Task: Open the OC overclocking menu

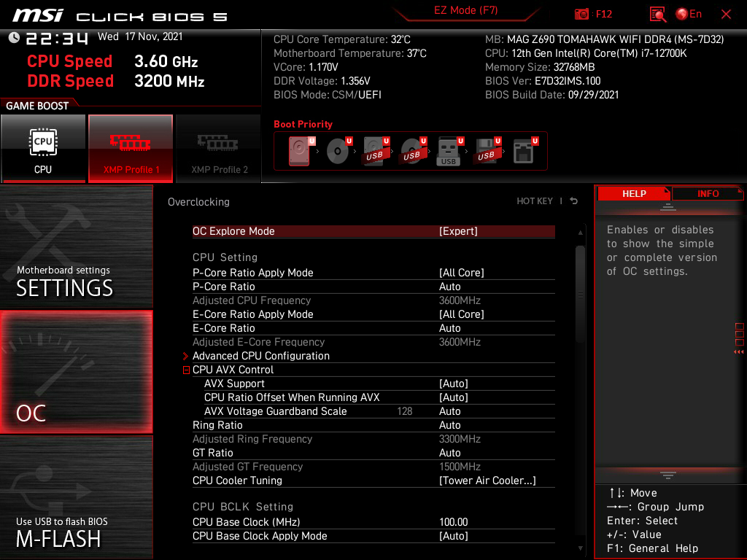Action: click(76, 373)
